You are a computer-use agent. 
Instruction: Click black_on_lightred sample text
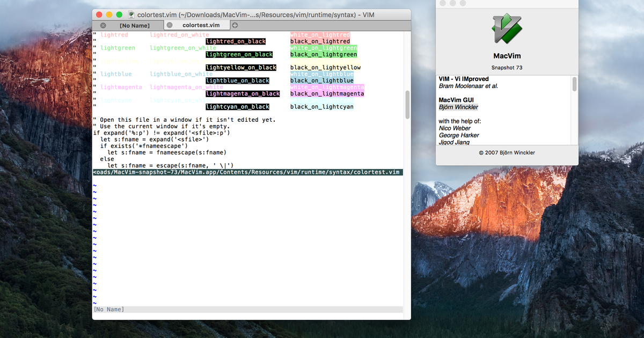point(320,41)
